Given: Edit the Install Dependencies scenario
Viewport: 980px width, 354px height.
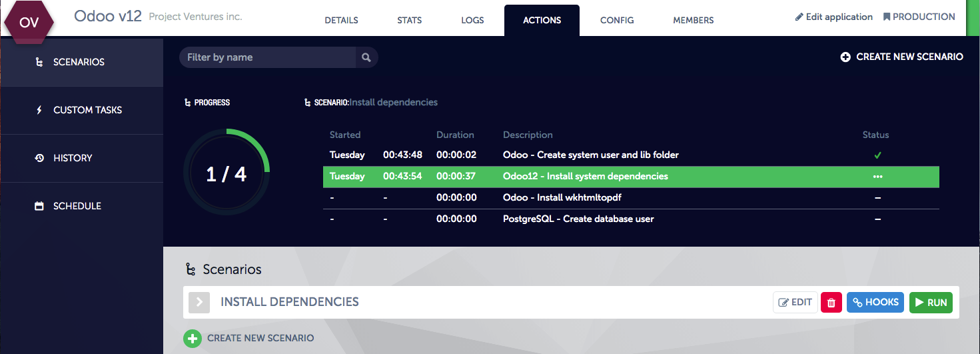Looking at the screenshot, I should click(x=795, y=303).
